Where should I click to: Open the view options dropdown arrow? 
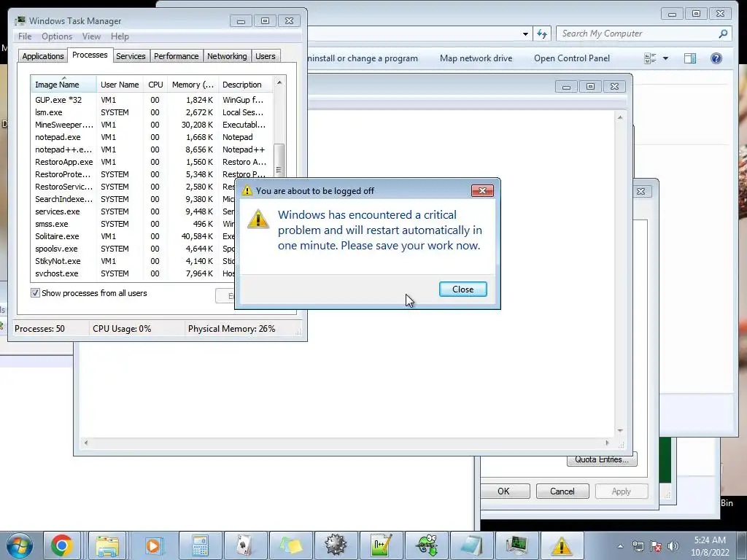tap(665, 58)
